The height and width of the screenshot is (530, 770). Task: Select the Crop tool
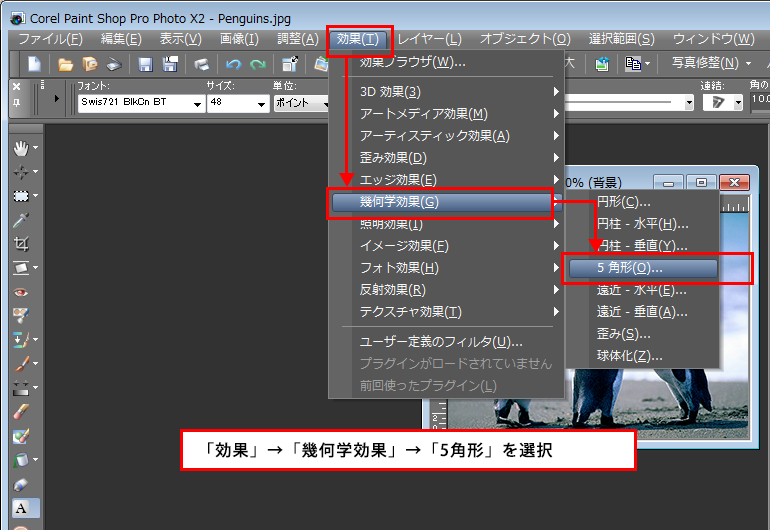tap(21, 244)
